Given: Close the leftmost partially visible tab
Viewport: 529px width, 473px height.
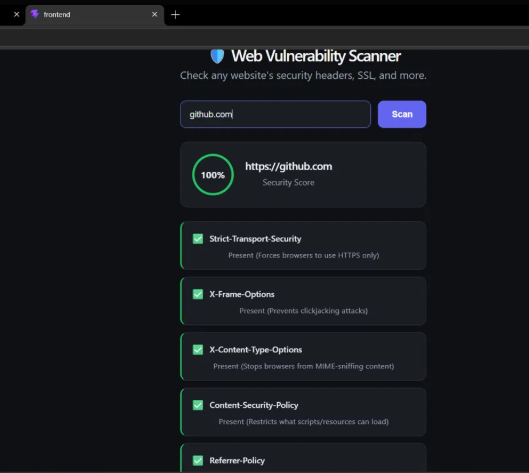Looking at the screenshot, I should [17, 15].
